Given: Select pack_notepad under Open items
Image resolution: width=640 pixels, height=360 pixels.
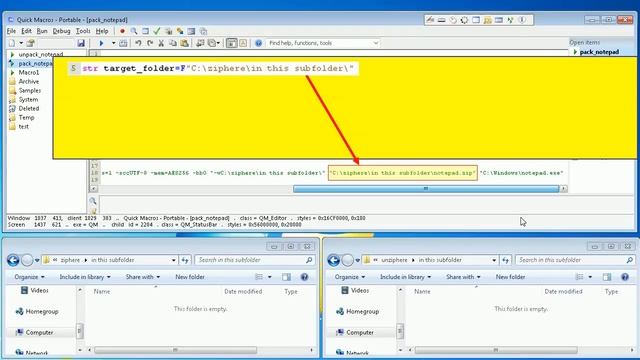Looking at the screenshot, I should (x=599, y=52).
